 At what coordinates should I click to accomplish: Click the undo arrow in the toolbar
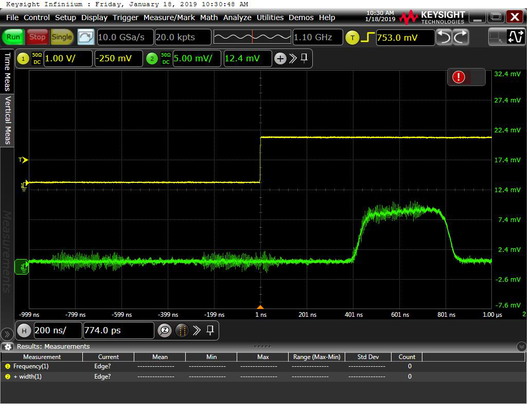pos(444,37)
